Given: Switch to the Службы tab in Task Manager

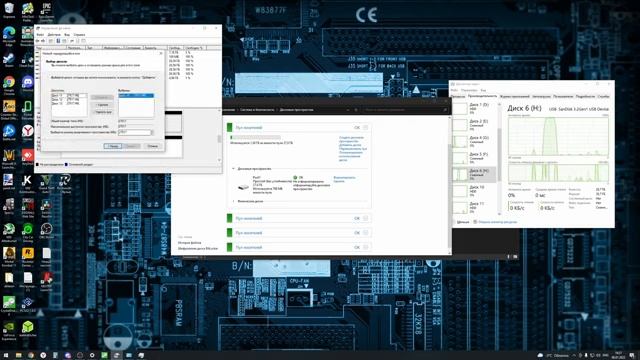Looking at the screenshot, I should tap(603, 97).
